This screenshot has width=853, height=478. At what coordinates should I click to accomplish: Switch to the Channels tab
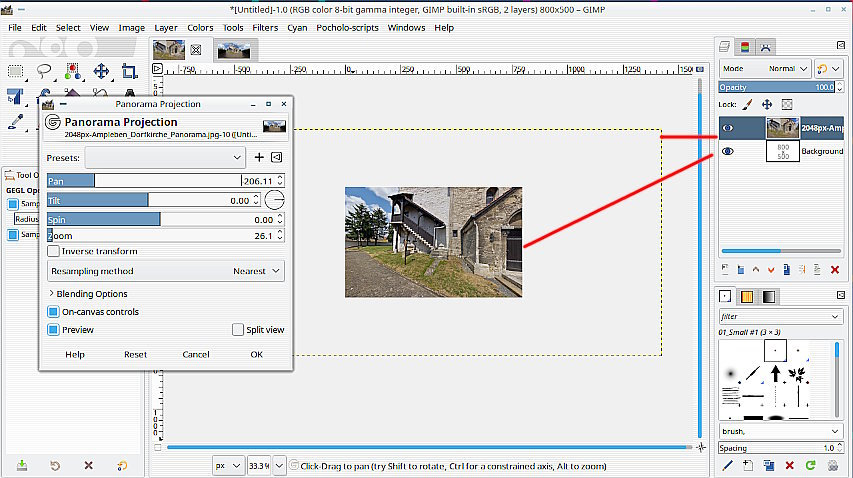point(745,47)
